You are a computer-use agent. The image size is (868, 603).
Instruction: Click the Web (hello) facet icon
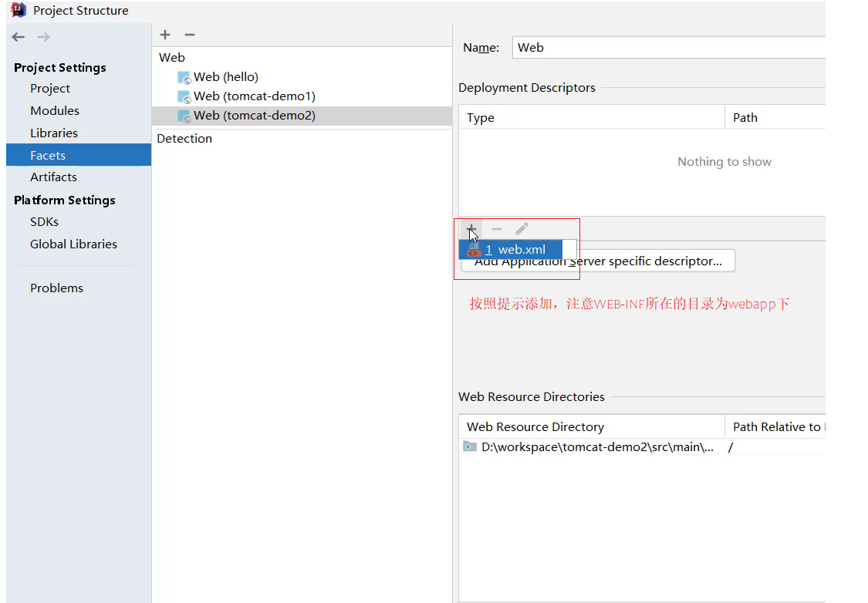coord(184,77)
